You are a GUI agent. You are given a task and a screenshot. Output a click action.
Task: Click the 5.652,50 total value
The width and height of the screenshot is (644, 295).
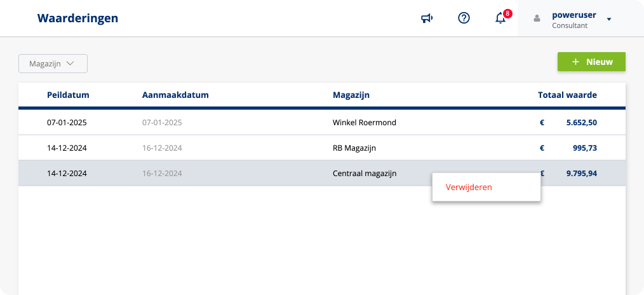581,123
